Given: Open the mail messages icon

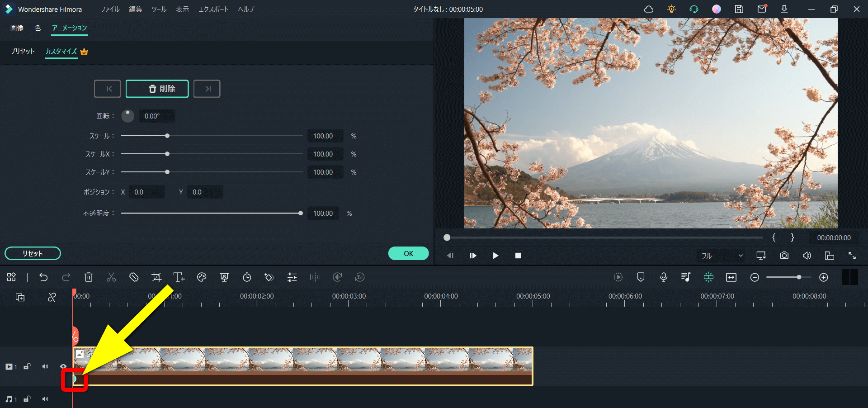Looking at the screenshot, I should pos(762,9).
